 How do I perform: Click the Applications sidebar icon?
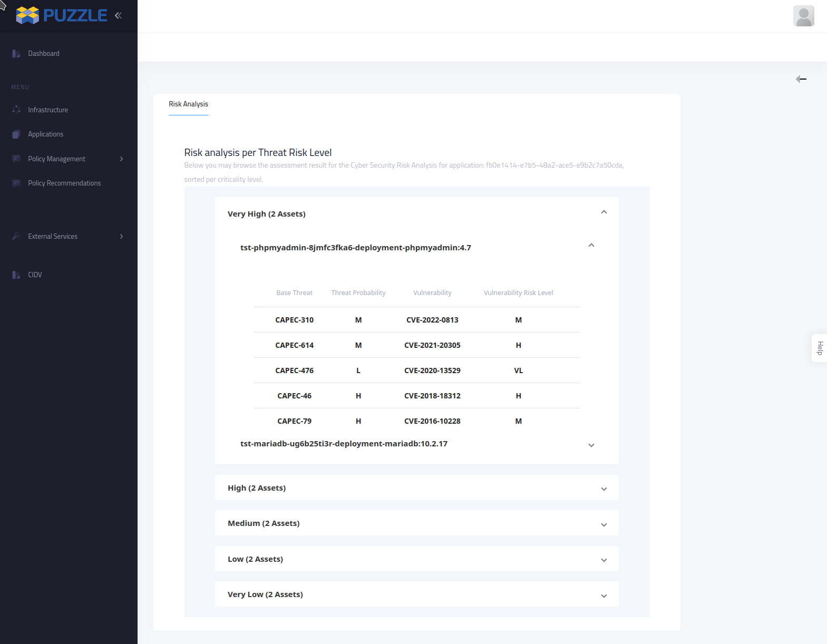click(16, 134)
